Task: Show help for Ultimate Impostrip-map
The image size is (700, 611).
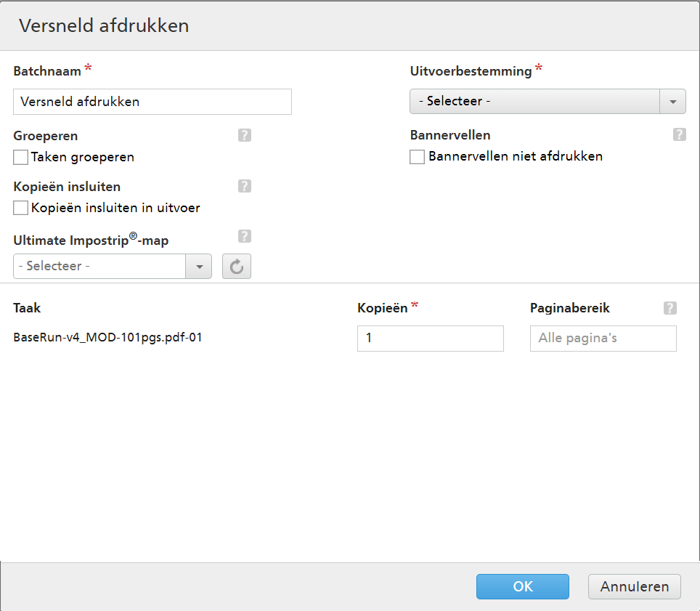Action: pyautogui.click(x=245, y=236)
